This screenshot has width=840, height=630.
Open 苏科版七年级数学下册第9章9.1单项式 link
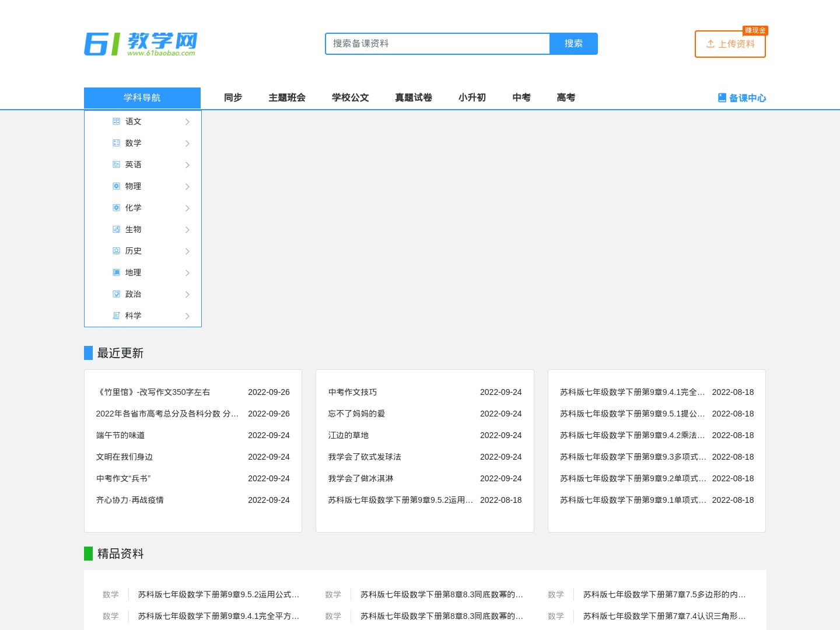tap(633, 500)
